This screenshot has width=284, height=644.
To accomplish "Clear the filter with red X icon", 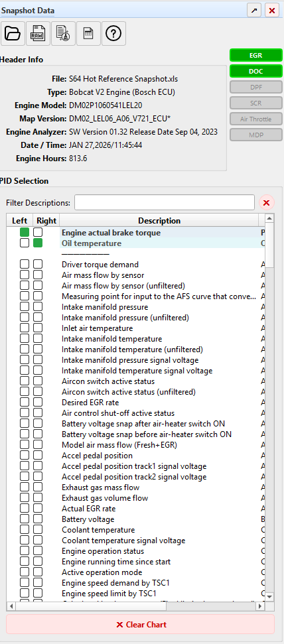I will click(x=266, y=202).
